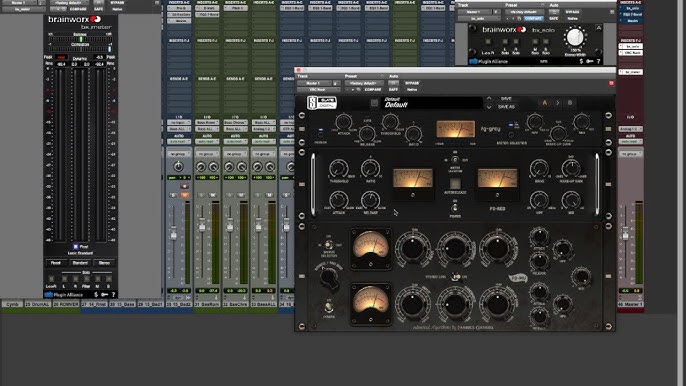Screen dimensions: 686x386
Task: Select previous preset with up arrow beside Save
Action: [489, 99]
